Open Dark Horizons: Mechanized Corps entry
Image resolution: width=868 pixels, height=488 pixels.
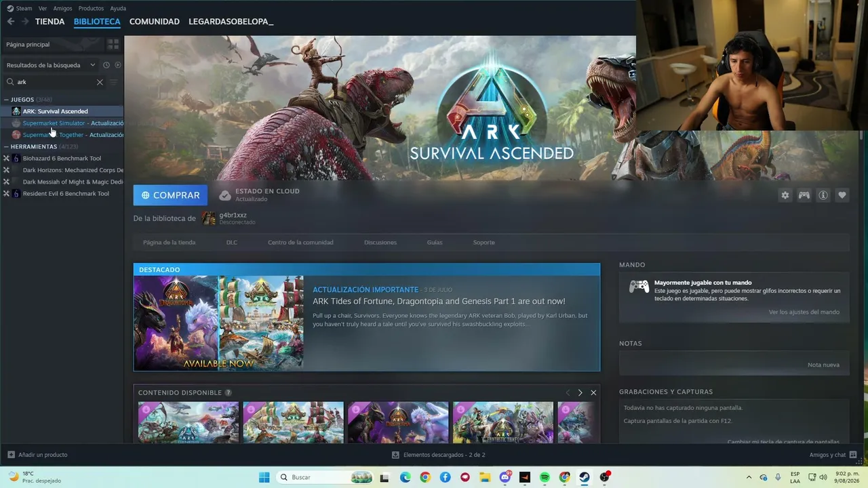click(62, 170)
